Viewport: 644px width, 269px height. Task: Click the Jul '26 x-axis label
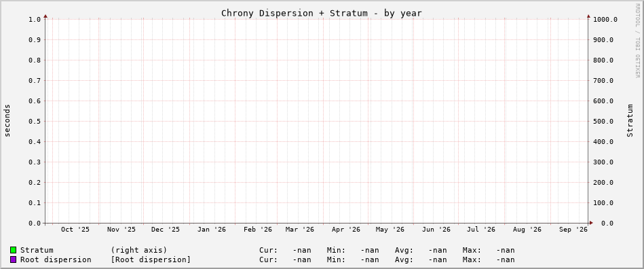click(481, 230)
